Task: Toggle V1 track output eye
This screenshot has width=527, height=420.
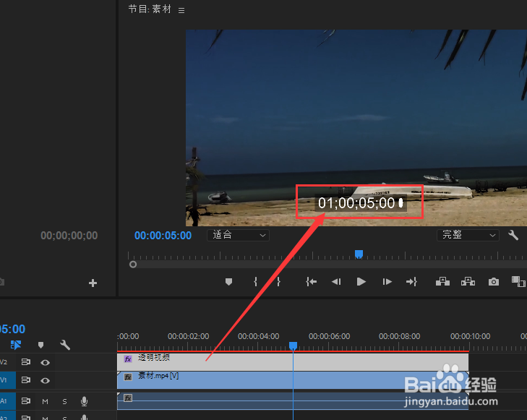Action: click(46, 380)
